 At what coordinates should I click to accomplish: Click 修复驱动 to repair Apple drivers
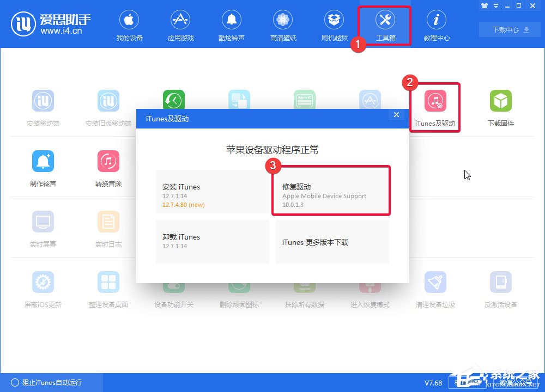pyautogui.click(x=331, y=191)
